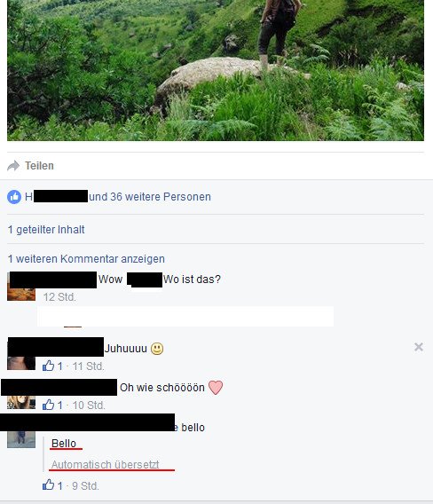This screenshot has height=504, width=433.
Task: Click the X to hide Juhuuuu comment
Action: coord(419,347)
